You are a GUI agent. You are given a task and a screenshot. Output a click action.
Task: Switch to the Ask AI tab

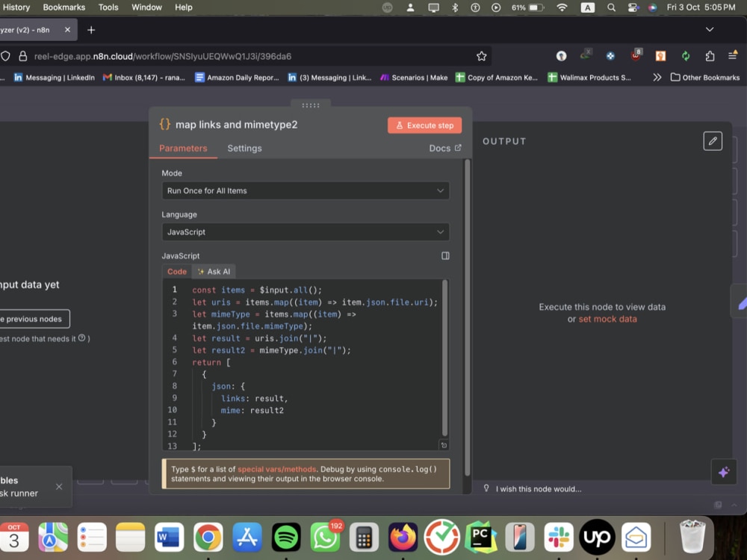tap(214, 272)
